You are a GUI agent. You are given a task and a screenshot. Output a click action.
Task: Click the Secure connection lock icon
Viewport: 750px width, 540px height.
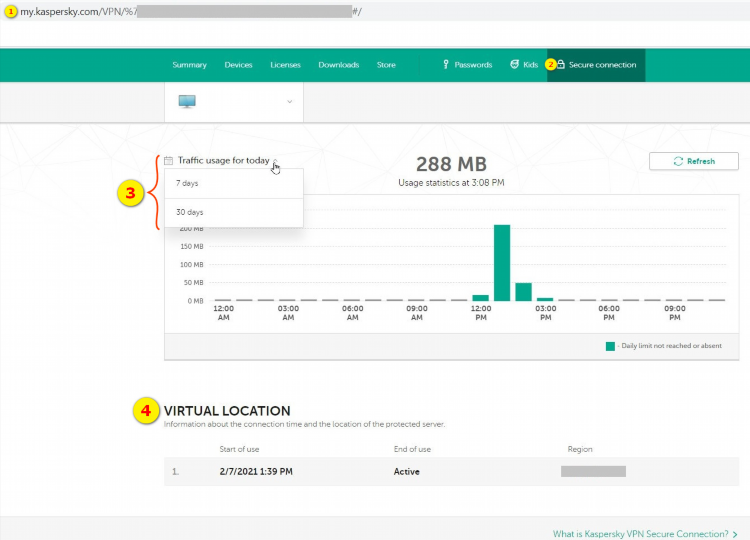(561, 64)
